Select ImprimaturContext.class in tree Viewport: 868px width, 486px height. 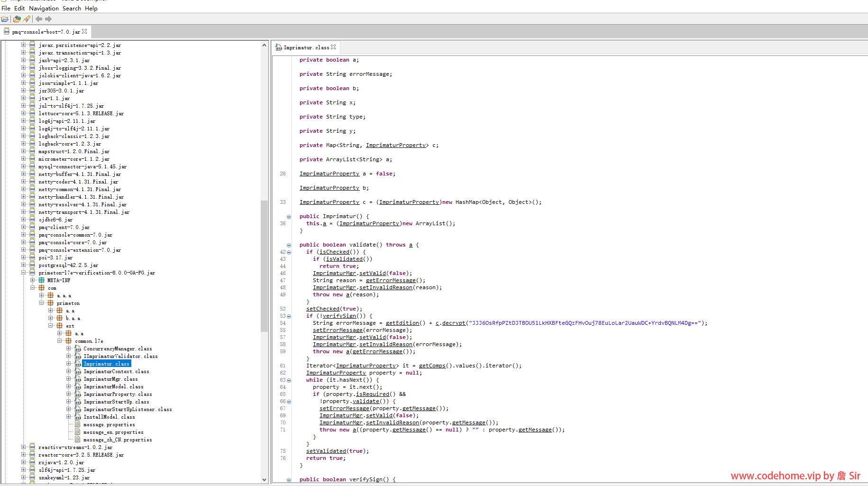pos(116,371)
